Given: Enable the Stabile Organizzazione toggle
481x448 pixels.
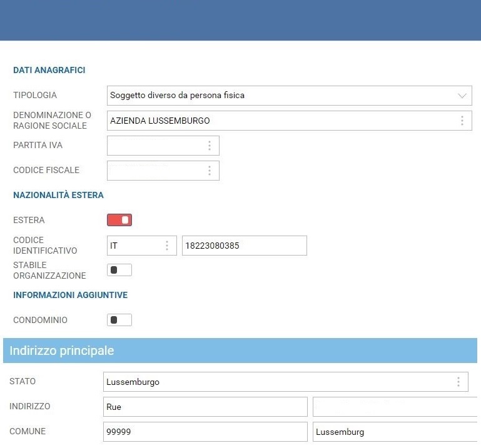Looking at the screenshot, I should click(119, 270).
